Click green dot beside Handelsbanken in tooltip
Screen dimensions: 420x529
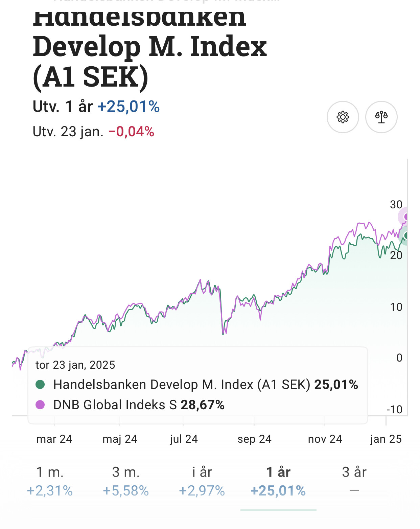40,385
